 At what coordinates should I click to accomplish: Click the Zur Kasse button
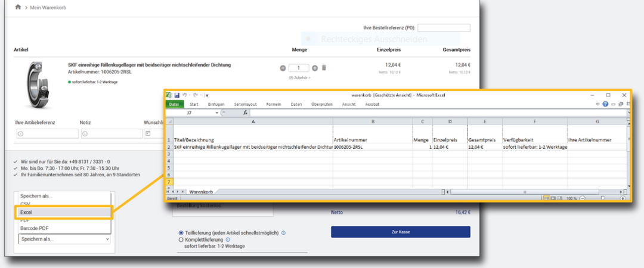pyautogui.click(x=401, y=232)
